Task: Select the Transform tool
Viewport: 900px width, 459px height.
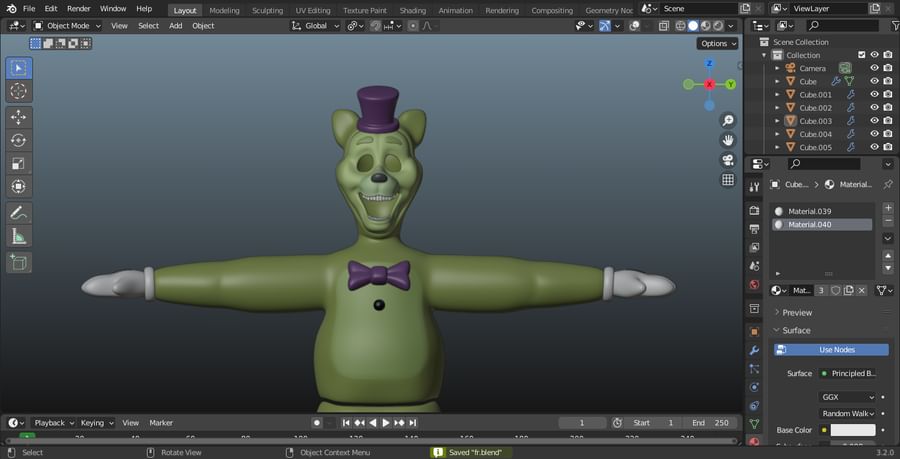Action: (x=19, y=186)
